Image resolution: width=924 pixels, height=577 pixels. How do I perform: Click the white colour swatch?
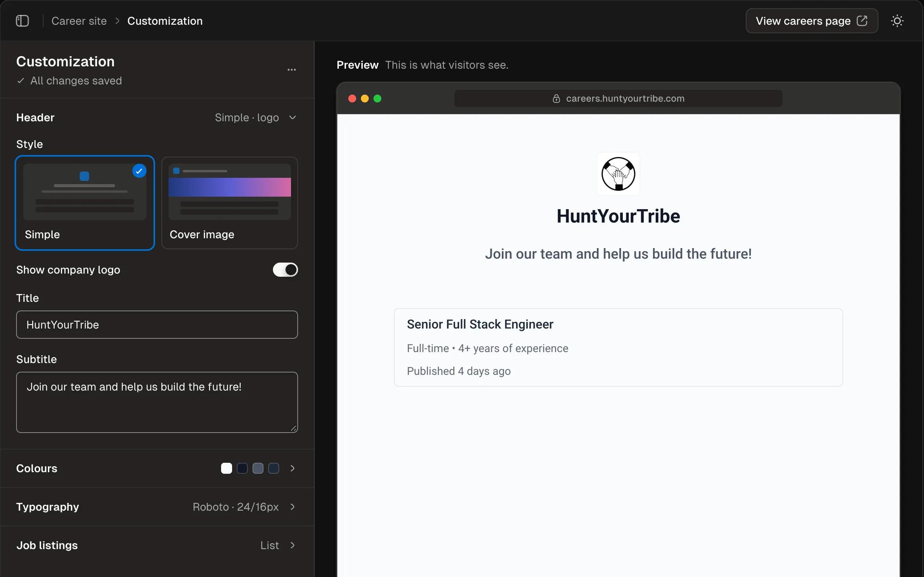227,468
